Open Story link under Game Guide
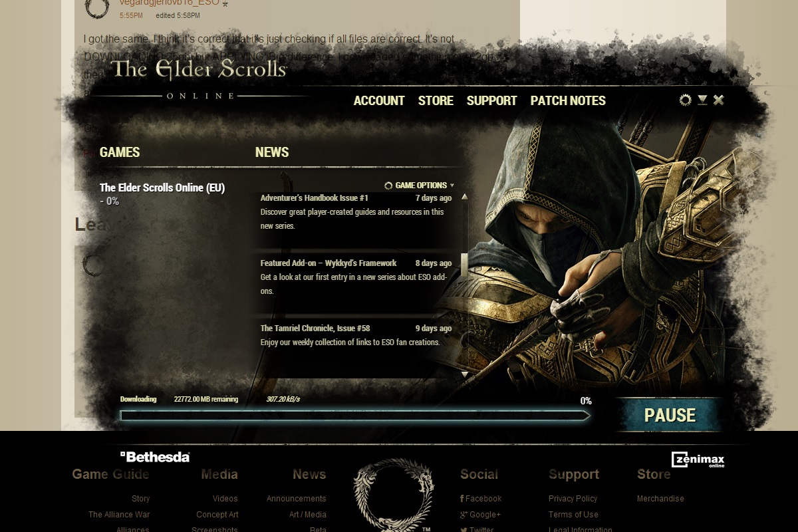The height and width of the screenshot is (532, 798). (140, 499)
